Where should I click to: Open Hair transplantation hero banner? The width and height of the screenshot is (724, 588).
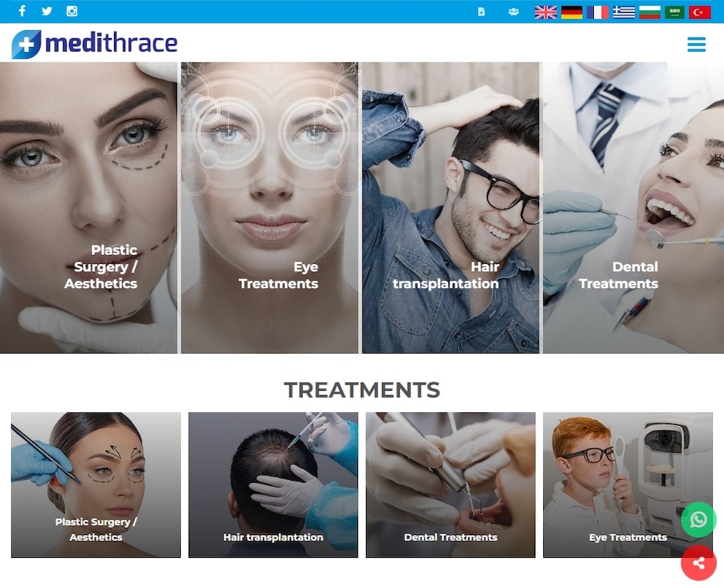[451, 208]
